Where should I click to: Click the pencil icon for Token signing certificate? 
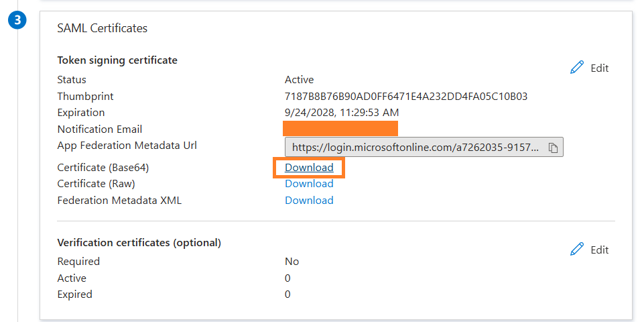(x=577, y=68)
